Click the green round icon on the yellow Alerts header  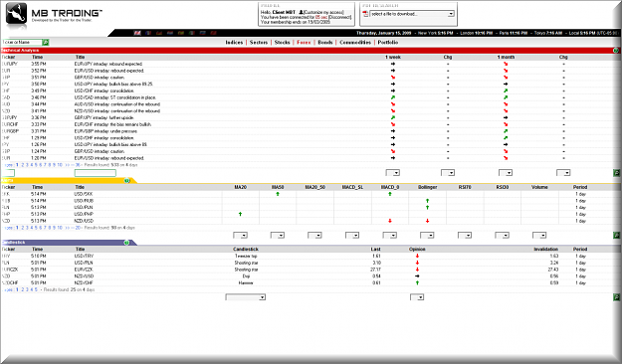tap(127, 180)
